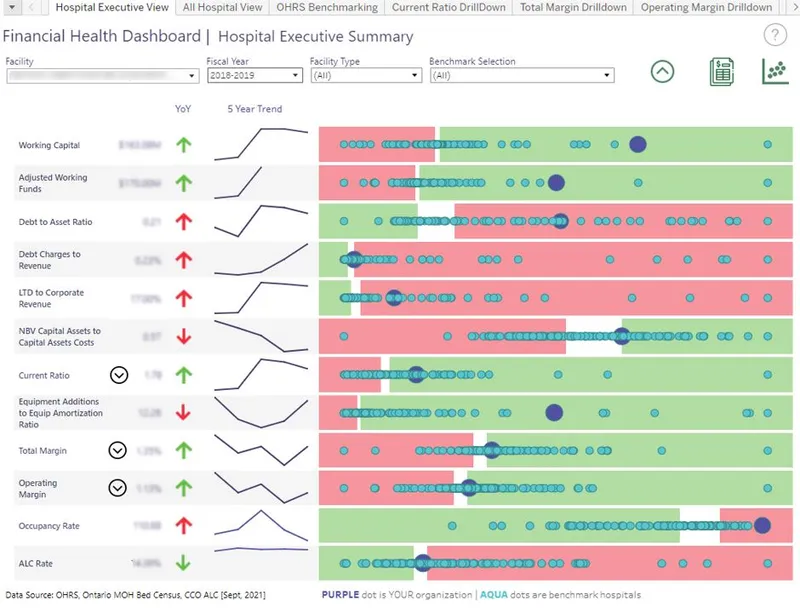Click the green up arrow beside Working Capital
The height and width of the screenshot is (608, 800).
[x=184, y=145]
